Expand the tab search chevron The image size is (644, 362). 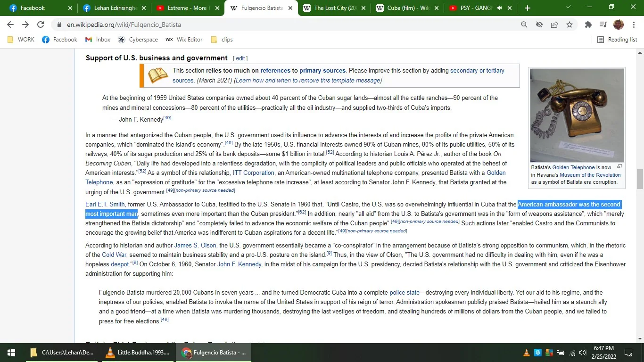[568, 7]
